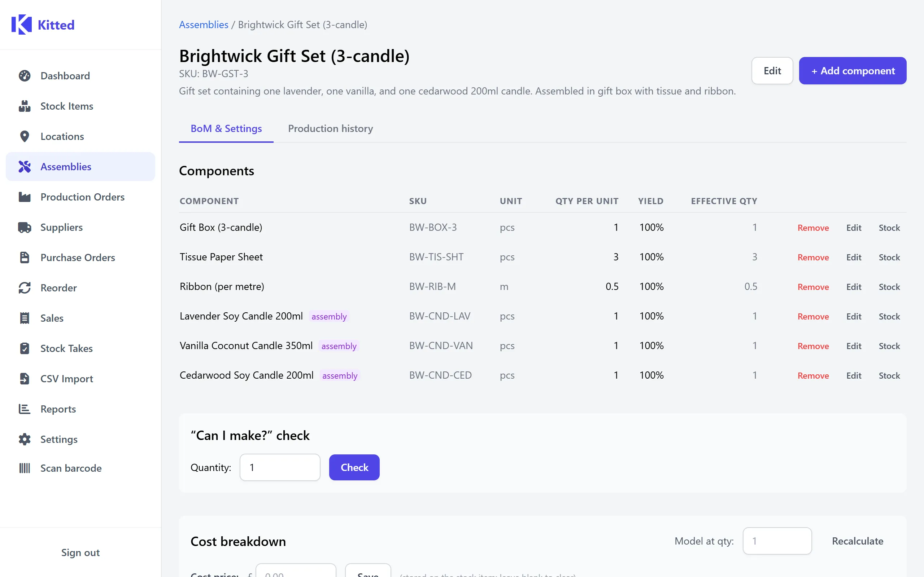Image resolution: width=924 pixels, height=577 pixels.
Task: Click the Suppliers truck icon
Action: coord(25,228)
